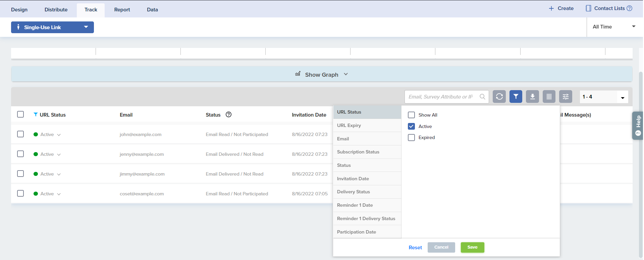644x260 pixels.
Task: Check the Expired filter checkbox
Action: [411, 138]
